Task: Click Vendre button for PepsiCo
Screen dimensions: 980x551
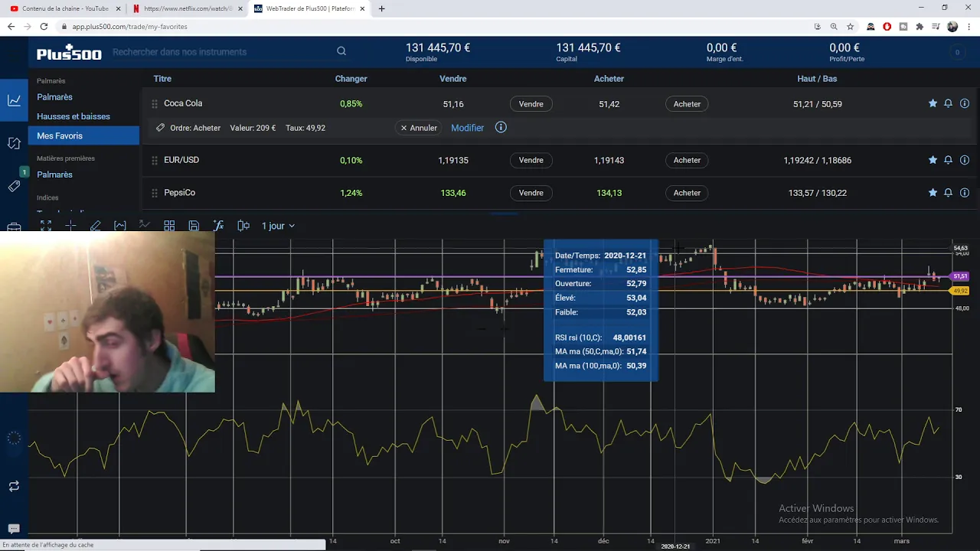Action: coord(531,193)
